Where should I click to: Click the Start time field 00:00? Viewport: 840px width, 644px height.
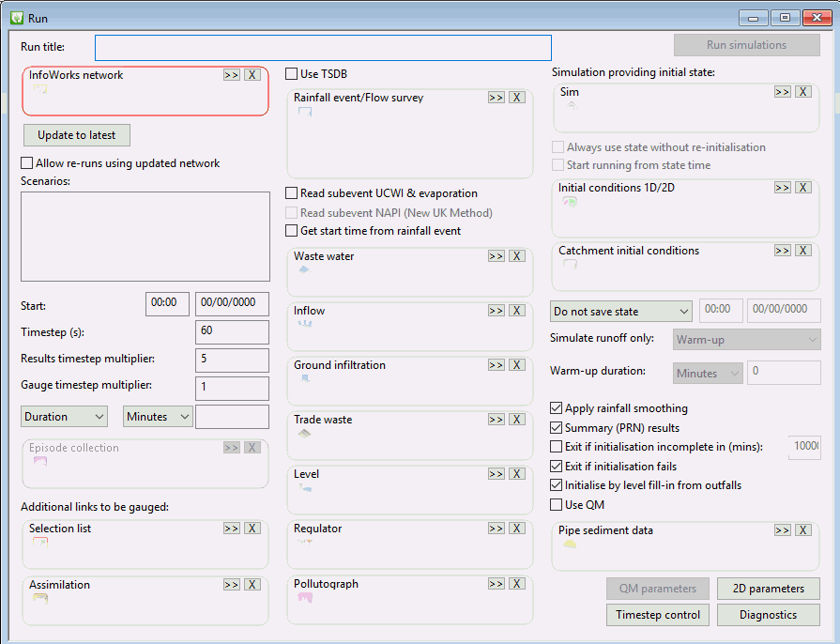click(x=167, y=304)
